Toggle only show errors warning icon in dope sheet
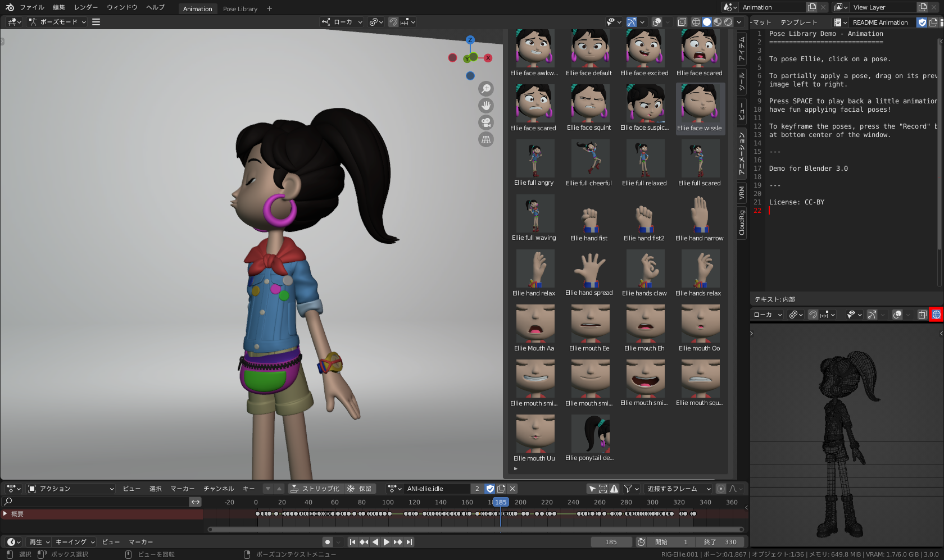This screenshot has width=944, height=560. click(x=614, y=489)
